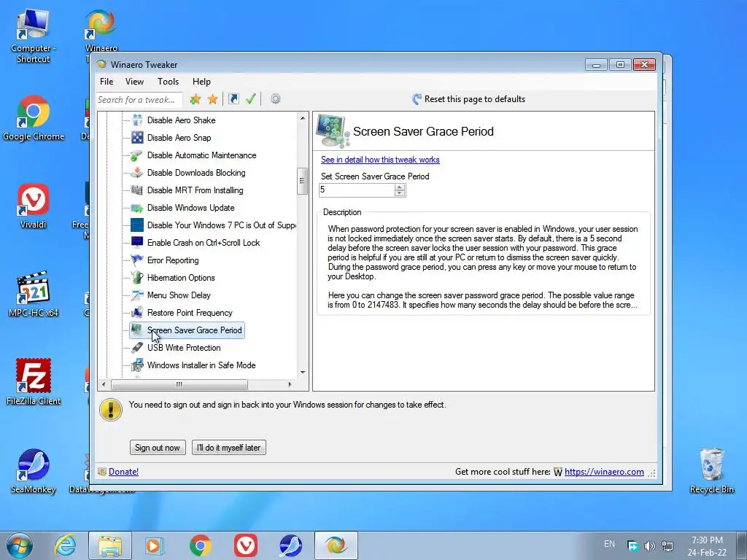Screen dimensions: 747x560
Task: Click horizontal scrollbar left arrow in tree
Action: click(104, 384)
